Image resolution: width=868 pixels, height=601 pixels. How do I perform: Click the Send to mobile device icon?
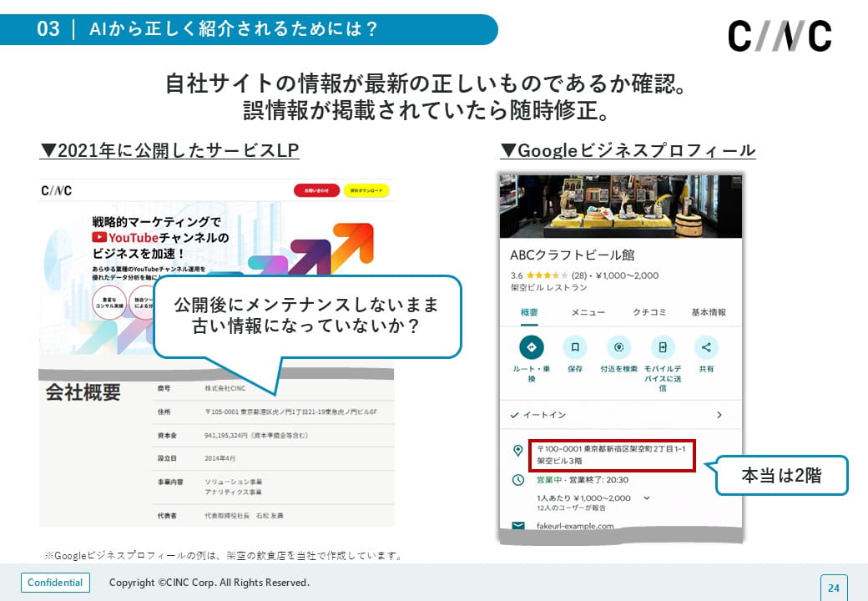pos(663,347)
